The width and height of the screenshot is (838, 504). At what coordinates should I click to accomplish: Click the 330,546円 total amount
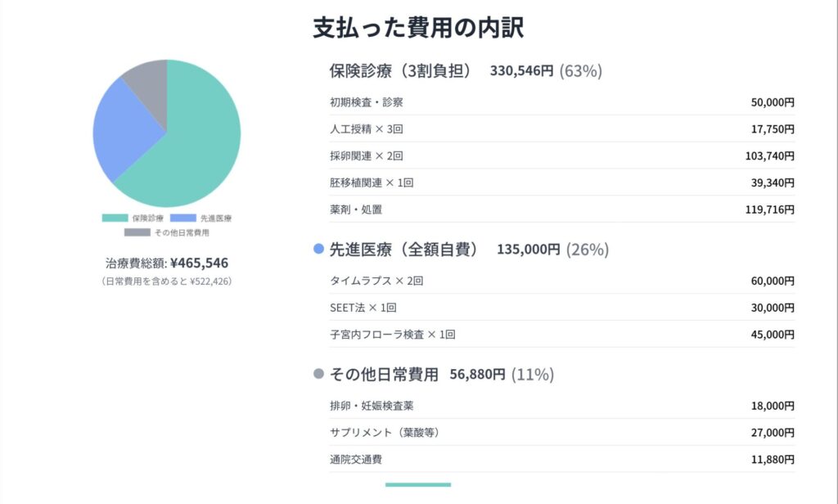[521, 71]
